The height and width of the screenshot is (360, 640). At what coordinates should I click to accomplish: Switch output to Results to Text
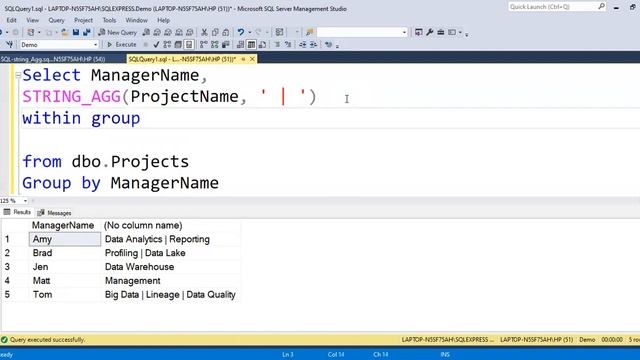240,44
